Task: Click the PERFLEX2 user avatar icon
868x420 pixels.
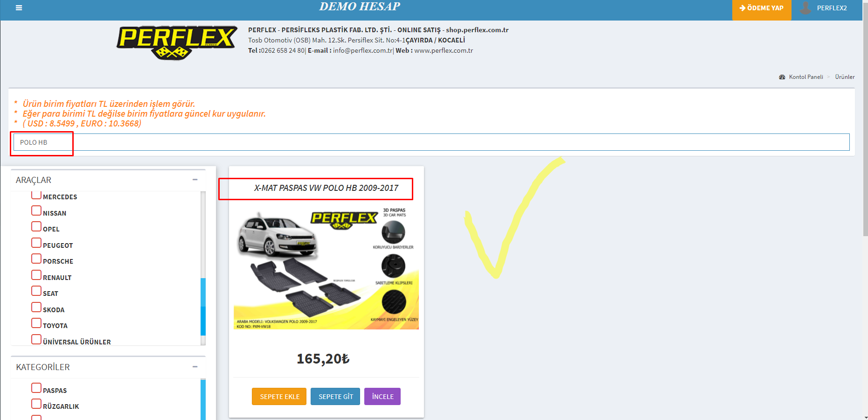Action: click(x=806, y=8)
